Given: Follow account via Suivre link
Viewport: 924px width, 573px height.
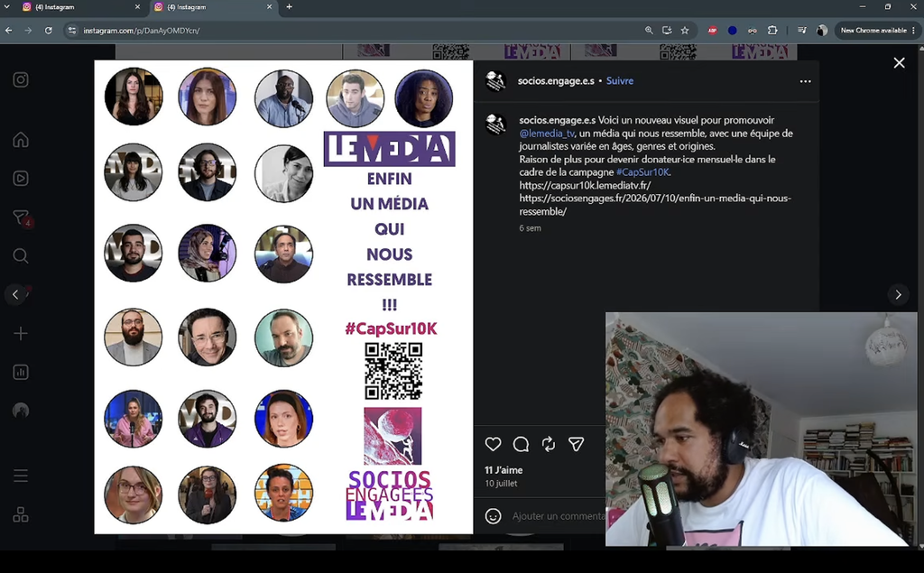Looking at the screenshot, I should [620, 81].
